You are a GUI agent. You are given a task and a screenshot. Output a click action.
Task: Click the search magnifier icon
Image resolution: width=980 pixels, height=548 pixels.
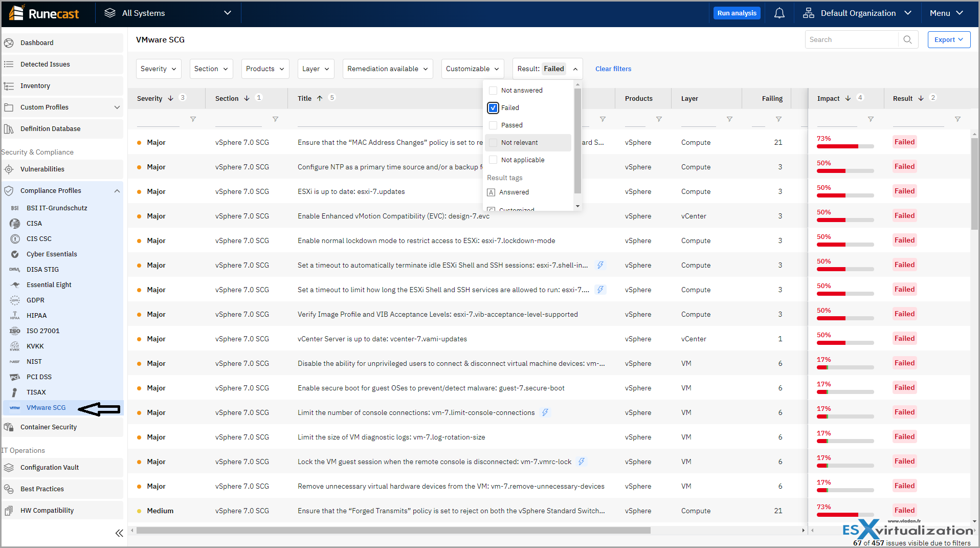coord(907,39)
